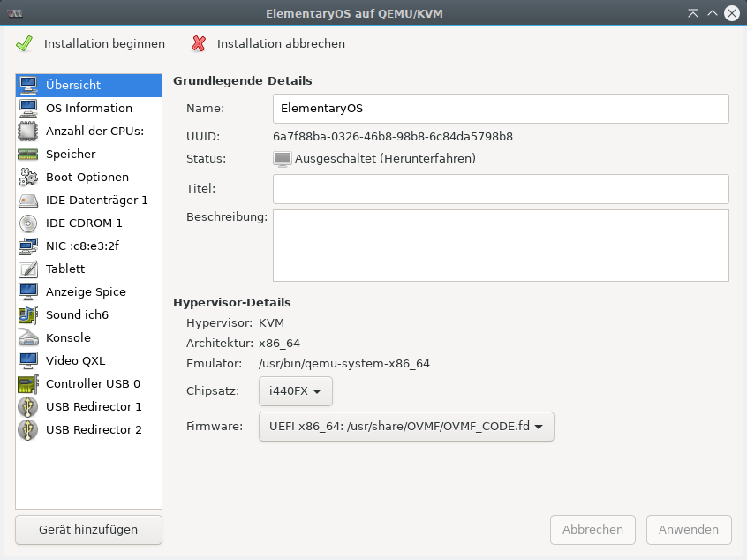Click the monitor icon for Video QXL
This screenshot has height=560, width=747.
[x=28, y=360]
